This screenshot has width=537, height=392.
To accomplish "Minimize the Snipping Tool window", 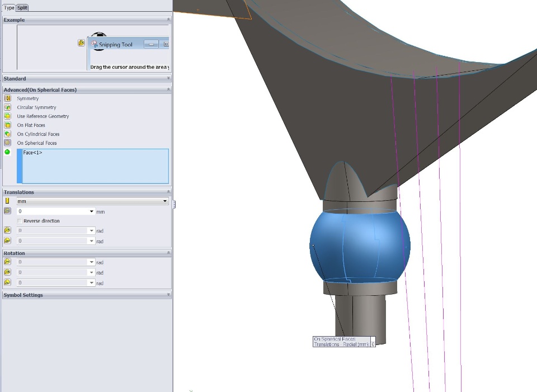I will pyautogui.click(x=151, y=45).
